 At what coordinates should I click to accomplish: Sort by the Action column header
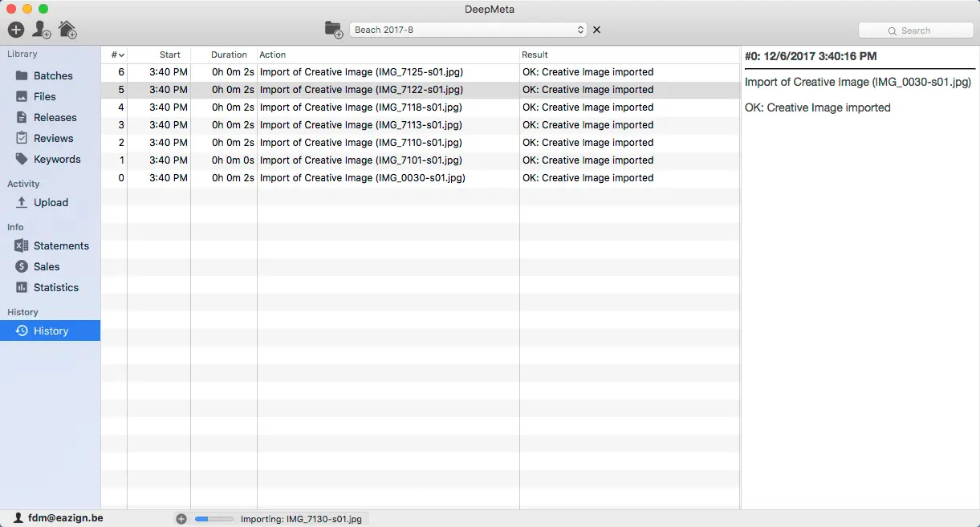pos(388,55)
